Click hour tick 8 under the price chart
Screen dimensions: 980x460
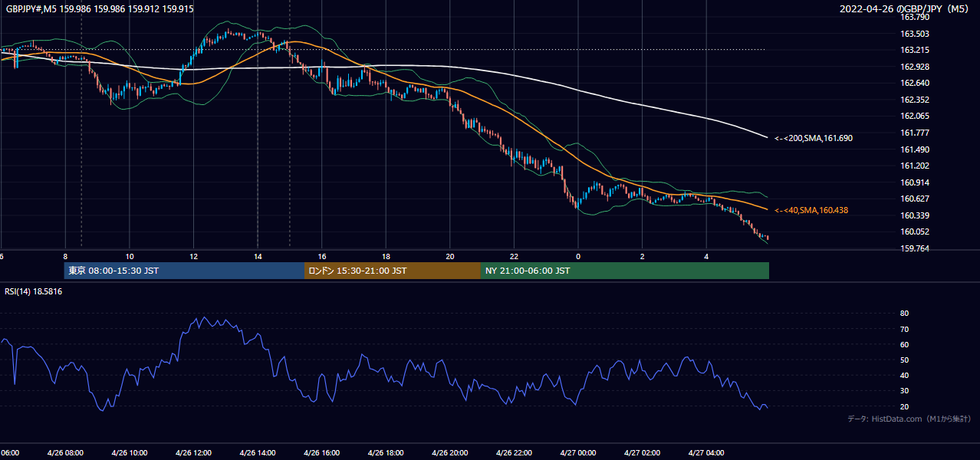click(x=65, y=256)
